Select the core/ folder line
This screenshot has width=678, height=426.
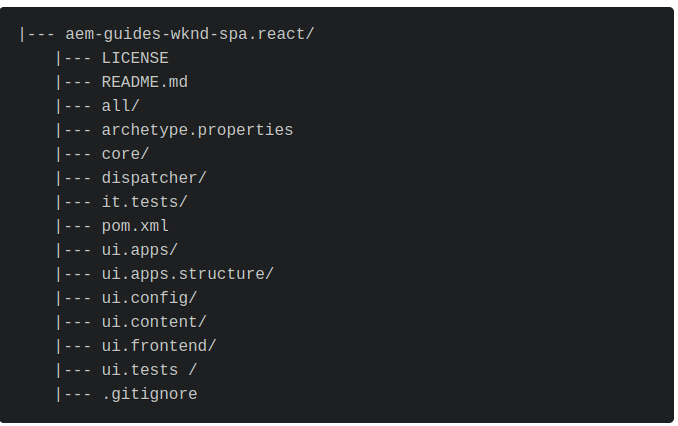125,154
